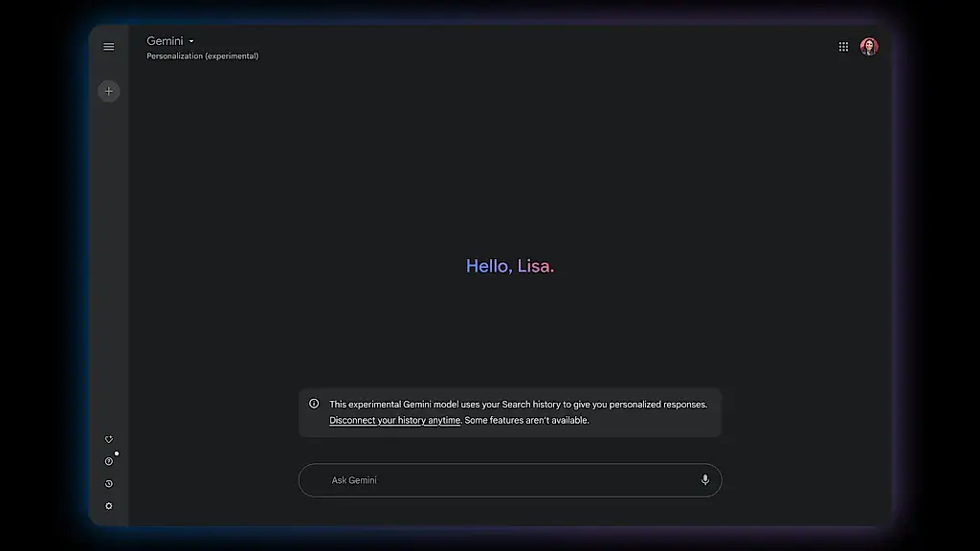The image size is (980, 551).
Task: Open Lisa's account profile picture
Action: coord(869,47)
